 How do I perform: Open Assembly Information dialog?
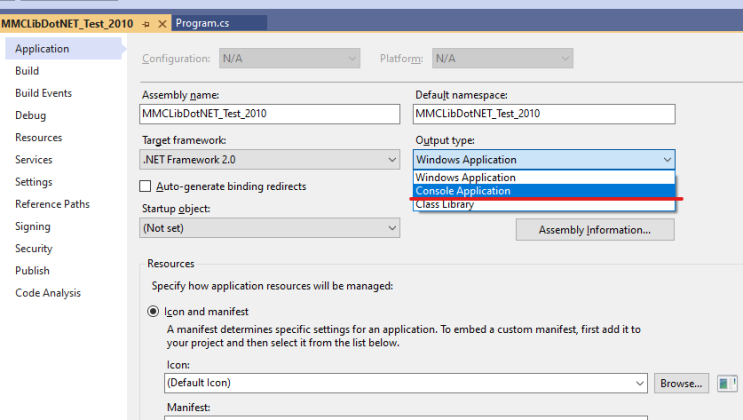pos(595,230)
